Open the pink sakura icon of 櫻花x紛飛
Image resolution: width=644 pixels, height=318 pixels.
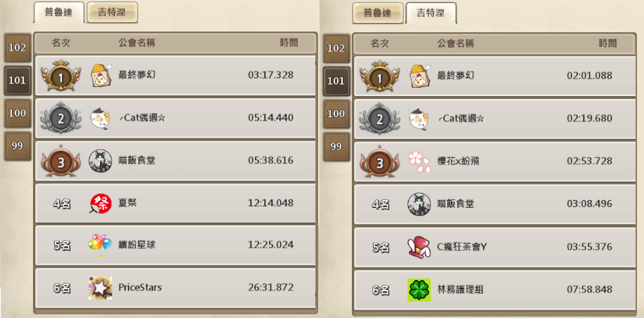[x=419, y=161]
